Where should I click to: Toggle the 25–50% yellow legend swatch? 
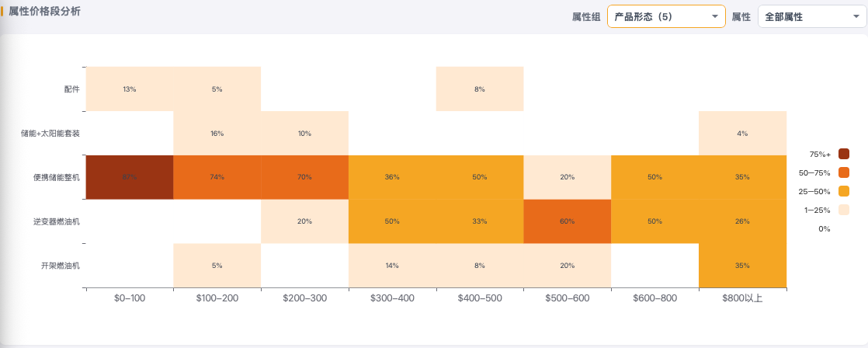coord(844,191)
